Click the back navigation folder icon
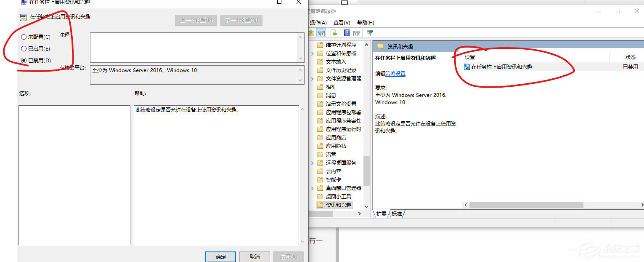The height and width of the screenshot is (262, 644). [x=312, y=33]
